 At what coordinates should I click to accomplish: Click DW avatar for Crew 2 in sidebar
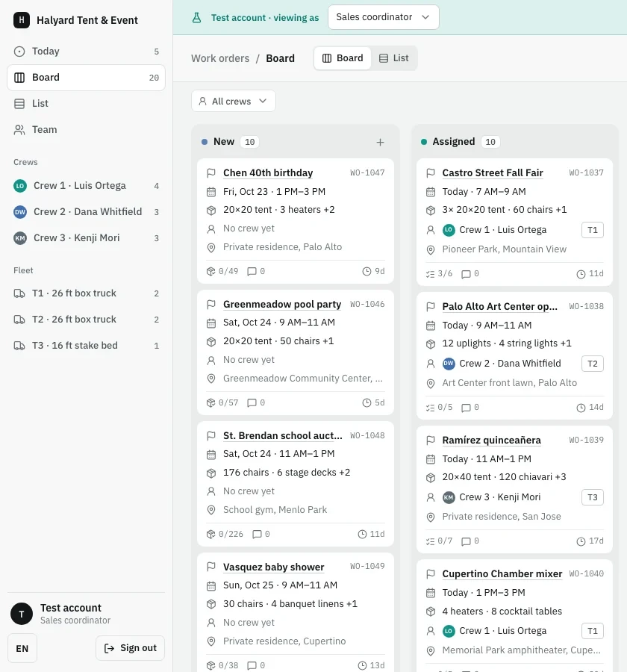pos(20,212)
